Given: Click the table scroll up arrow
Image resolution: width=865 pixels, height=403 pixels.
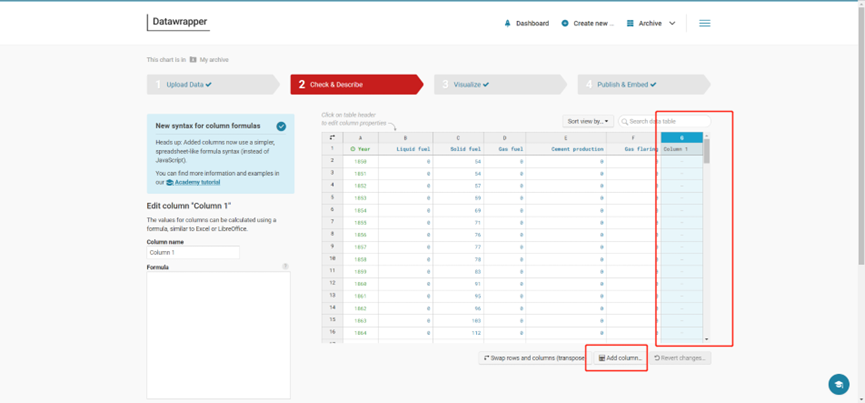Looking at the screenshot, I should [707, 135].
